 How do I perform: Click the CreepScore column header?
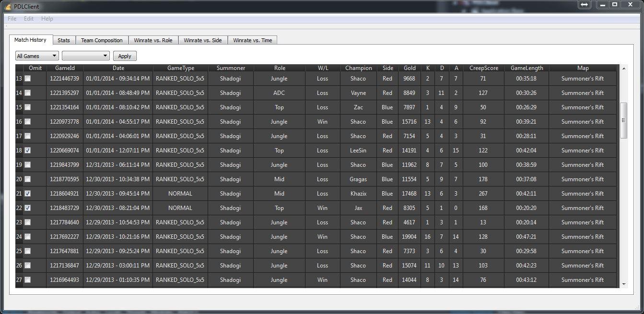(483, 68)
